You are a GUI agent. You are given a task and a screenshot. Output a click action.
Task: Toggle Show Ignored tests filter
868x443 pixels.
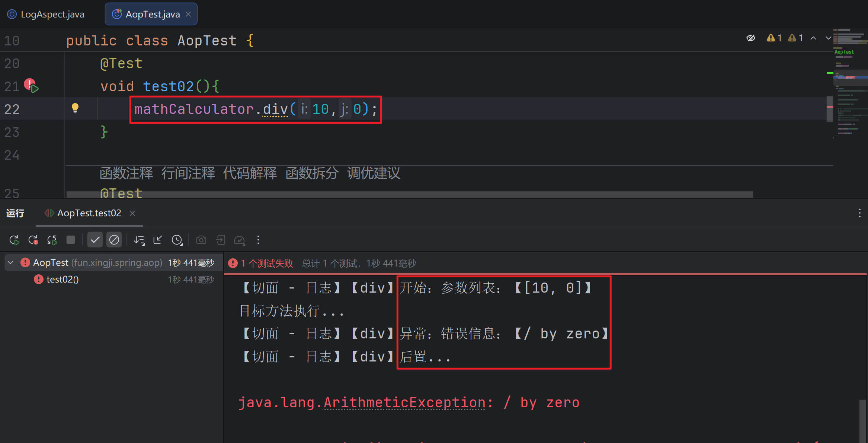point(114,240)
